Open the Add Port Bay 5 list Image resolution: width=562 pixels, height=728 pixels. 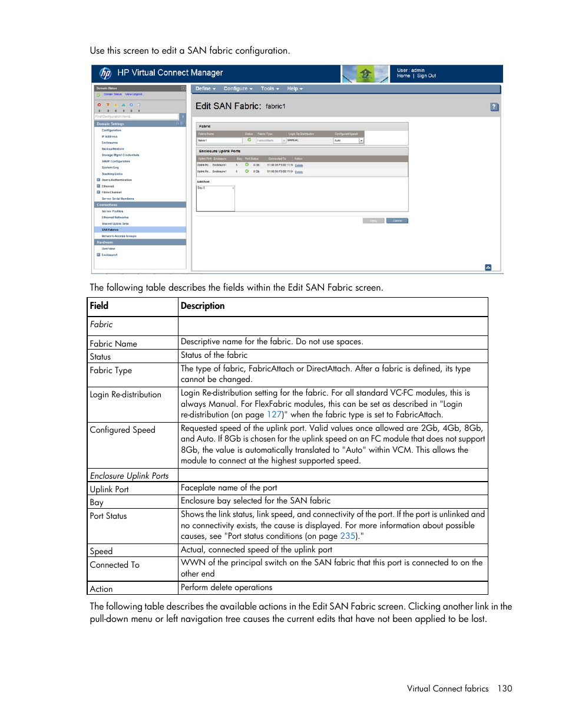pyautogui.click(x=216, y=199)
